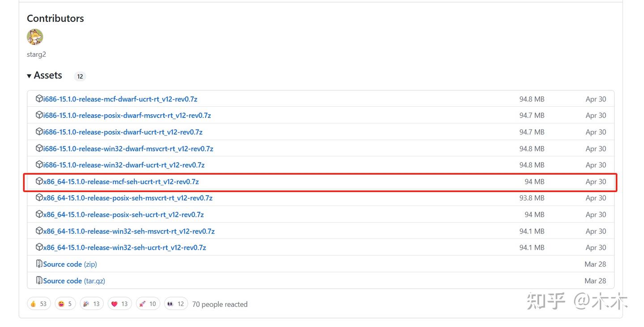Click zip file icon beside Source code (zip)
Viewport: 644px width, 327px height.
coord(39,264)
